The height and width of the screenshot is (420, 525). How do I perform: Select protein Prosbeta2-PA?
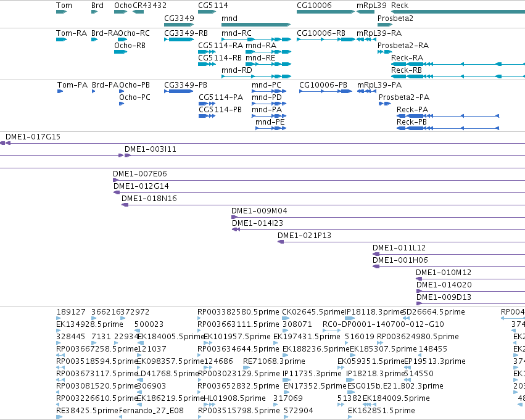click(x=385, y=104)
